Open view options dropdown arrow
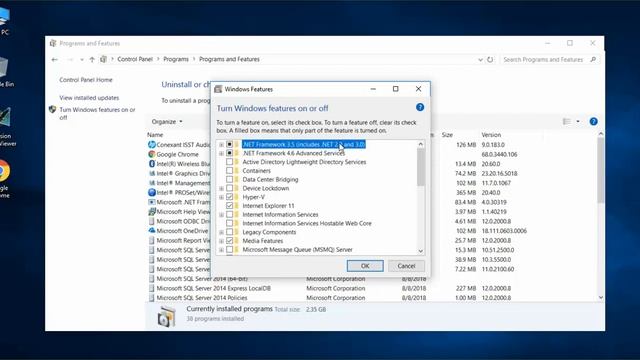 pos(578,122)
